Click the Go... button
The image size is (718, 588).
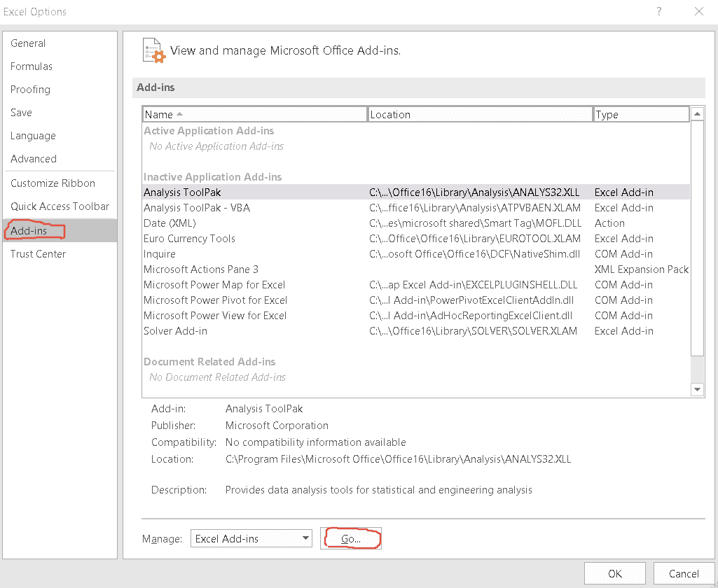coord(351,539)
